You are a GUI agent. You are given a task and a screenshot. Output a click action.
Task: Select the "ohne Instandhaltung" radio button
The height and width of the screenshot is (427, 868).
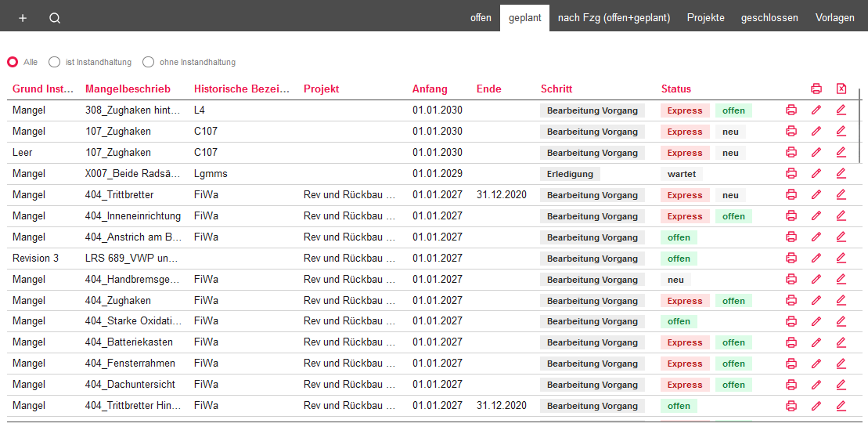tap(148, 62)
